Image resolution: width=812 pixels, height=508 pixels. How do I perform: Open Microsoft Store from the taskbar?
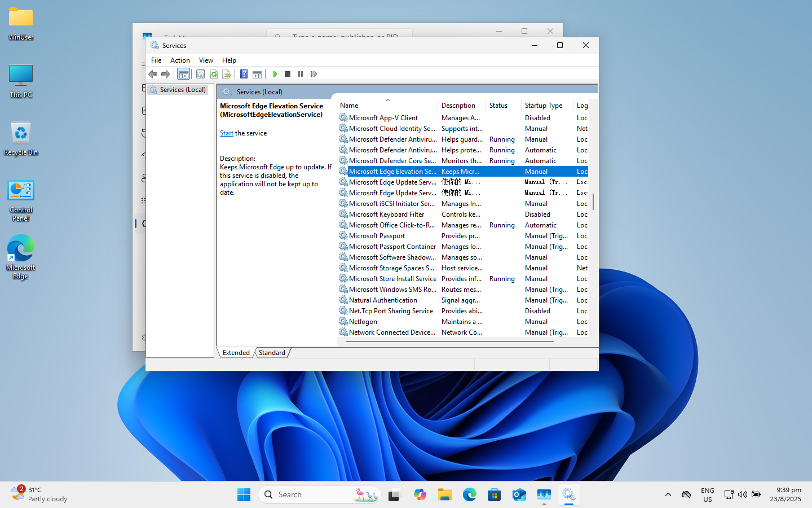click(x=495, y=494)
